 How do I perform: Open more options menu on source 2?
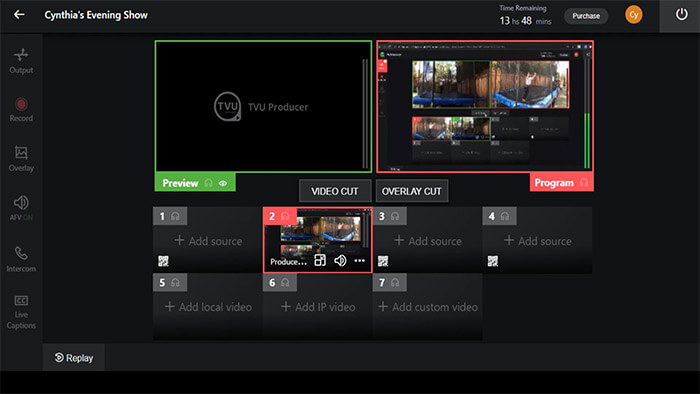pyautogui.click(x=359, y=261)
